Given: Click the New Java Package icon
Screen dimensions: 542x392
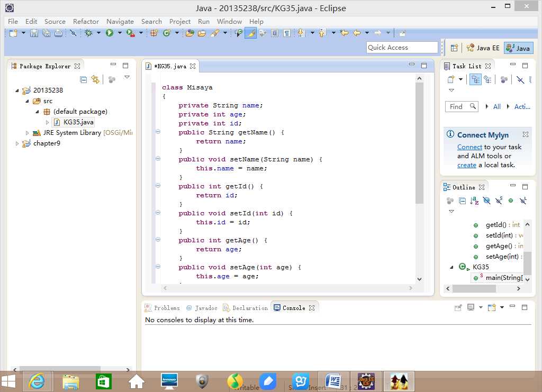Looking at the screenshot, I should [154, 33].
